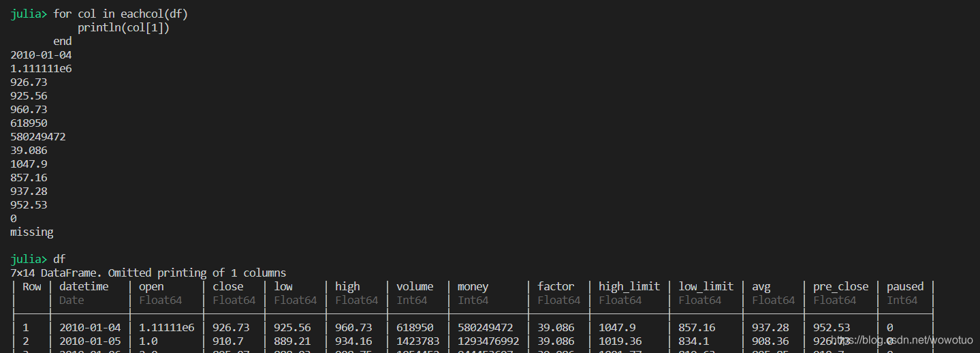This screenshot has width=980, height=353.
Task: Click the '1019.36' high_limit cell
Action: (620, 341)
